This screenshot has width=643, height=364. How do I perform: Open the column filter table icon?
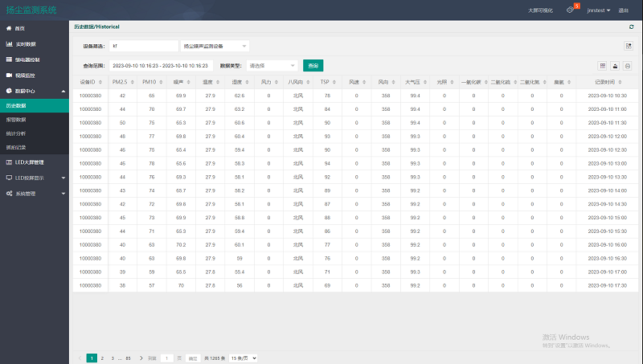coord(604,65)
